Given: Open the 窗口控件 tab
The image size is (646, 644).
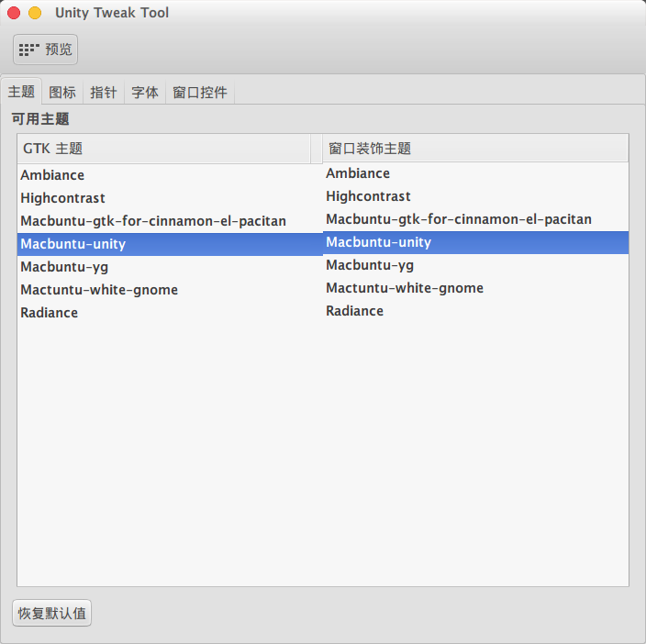Looking at the screenshot, I should tap(200, 93).
